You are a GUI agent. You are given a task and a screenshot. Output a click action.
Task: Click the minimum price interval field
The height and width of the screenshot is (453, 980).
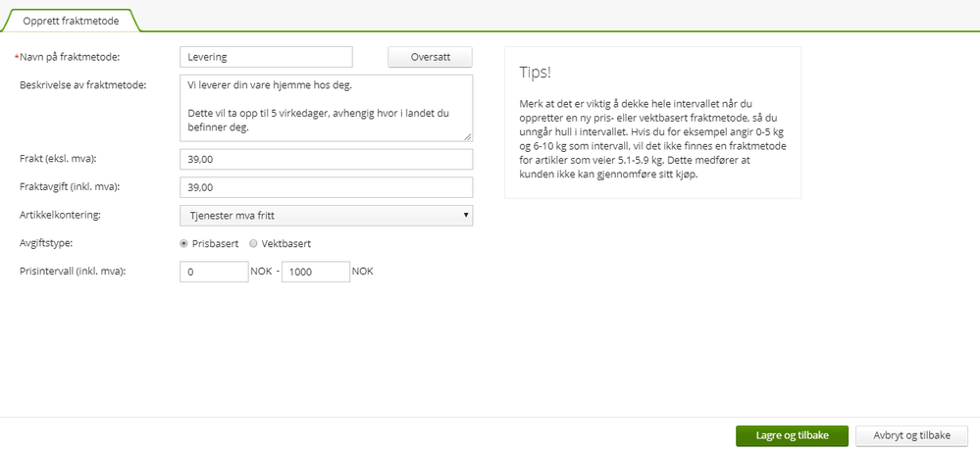(x=214, y=272)
